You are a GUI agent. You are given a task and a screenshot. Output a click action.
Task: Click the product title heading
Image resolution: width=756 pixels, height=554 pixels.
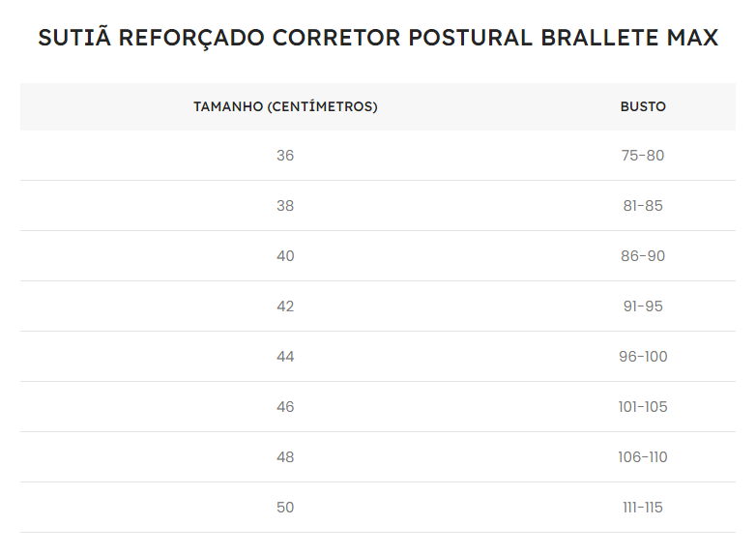[x=378, y=39]
